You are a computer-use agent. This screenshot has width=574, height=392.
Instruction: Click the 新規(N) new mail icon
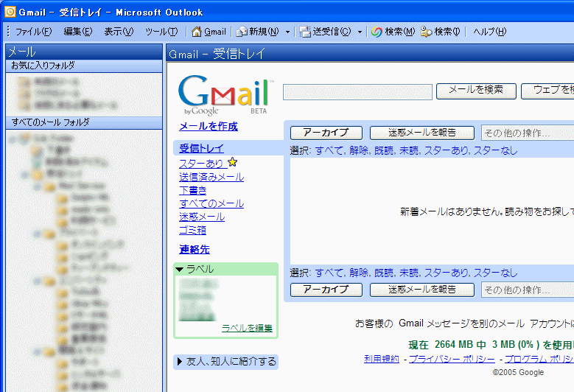click(x=242, y=32)
